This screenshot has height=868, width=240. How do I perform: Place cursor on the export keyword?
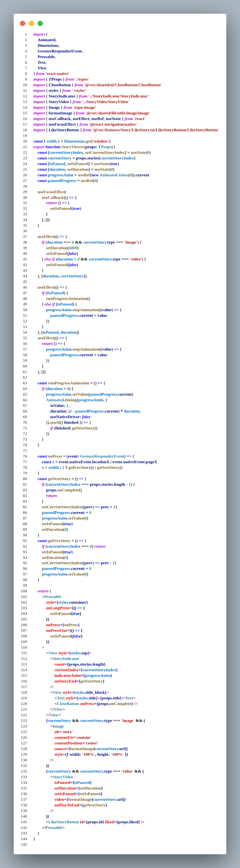pyautogui.click(x=39, y=147)
